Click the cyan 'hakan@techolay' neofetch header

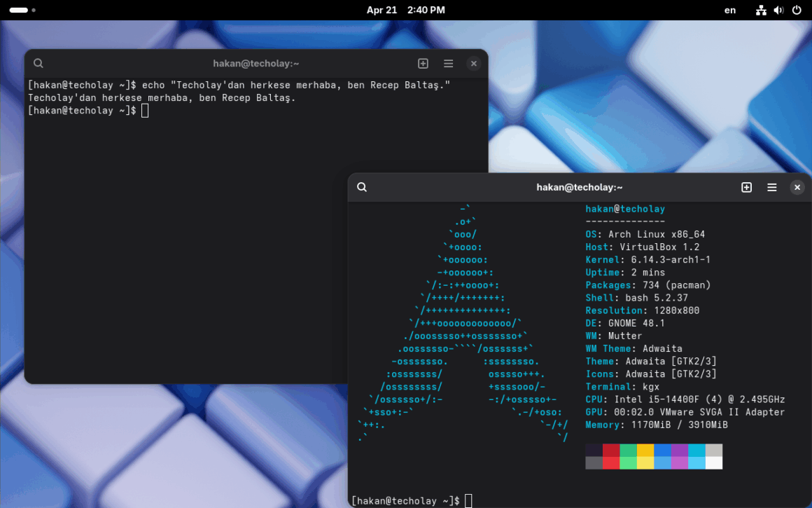[625, 209]
